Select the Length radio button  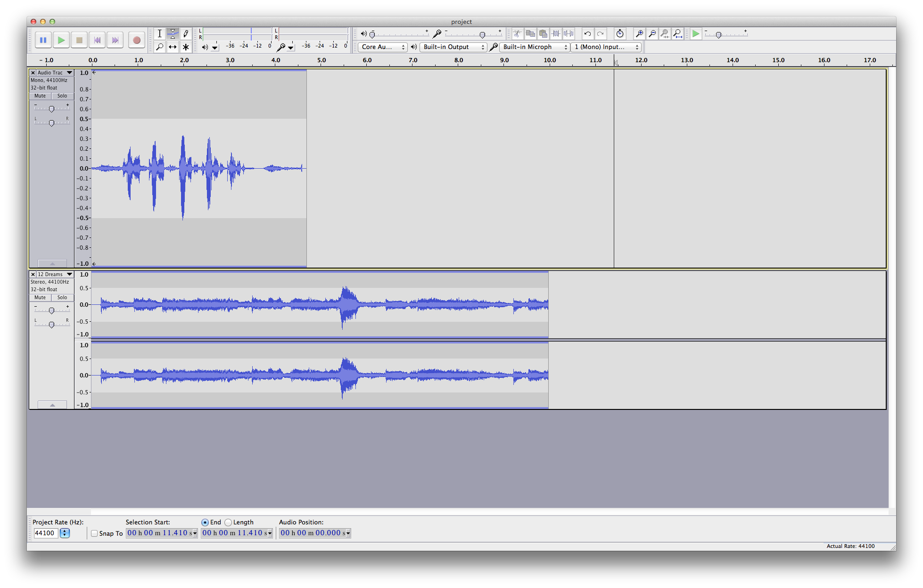229,522
